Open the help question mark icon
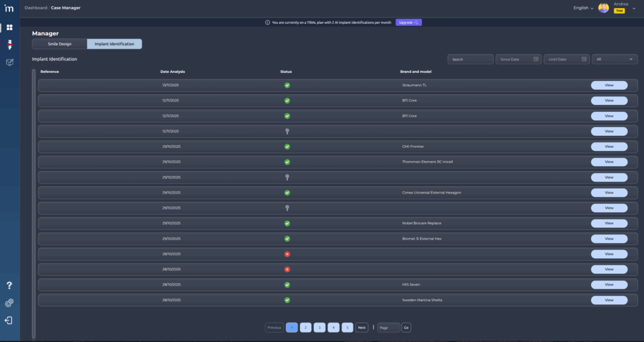The width and height of the screenshot is (644, 342). pyautogui.click(x=9, y=285)
